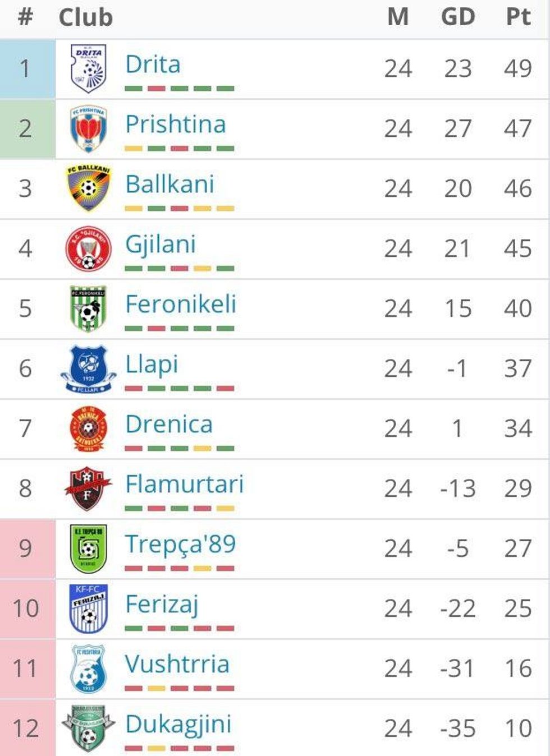Select the Flamurtari club crest
Viewport: 550px width, 756px height.
point(88,488)
